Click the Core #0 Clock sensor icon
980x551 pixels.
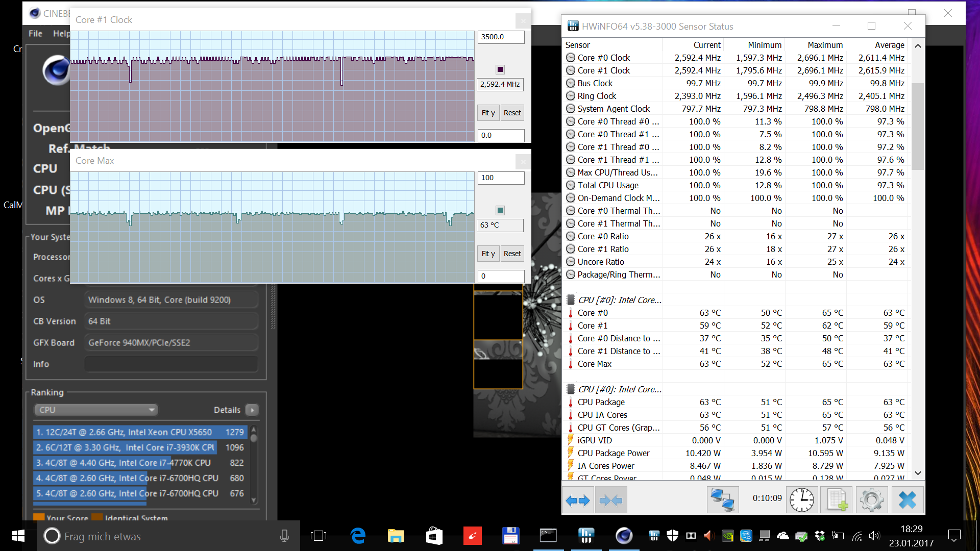[571, 58]
